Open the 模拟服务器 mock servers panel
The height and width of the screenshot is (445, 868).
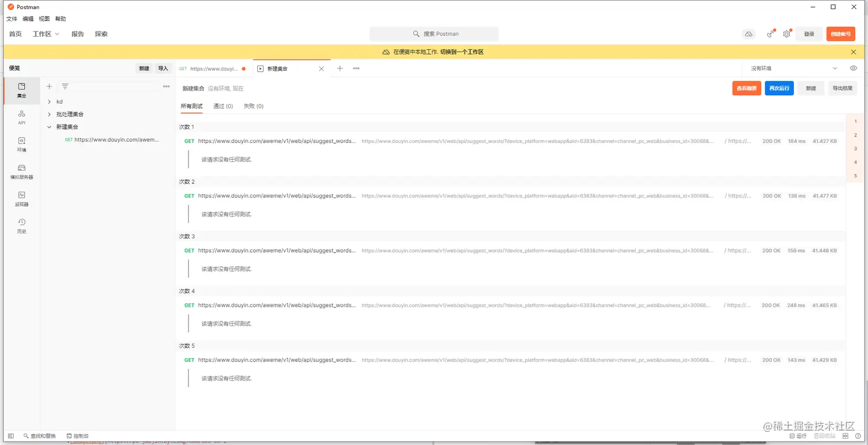coord(21,172)
